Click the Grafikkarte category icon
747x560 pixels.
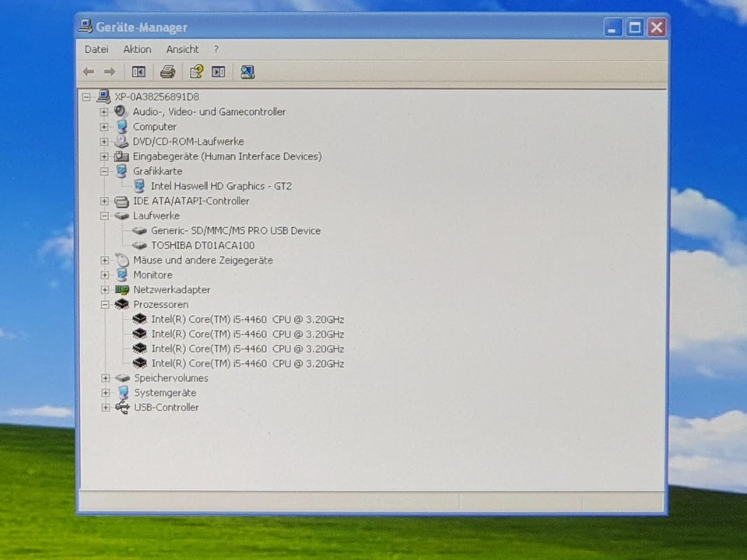pos(122,170)
